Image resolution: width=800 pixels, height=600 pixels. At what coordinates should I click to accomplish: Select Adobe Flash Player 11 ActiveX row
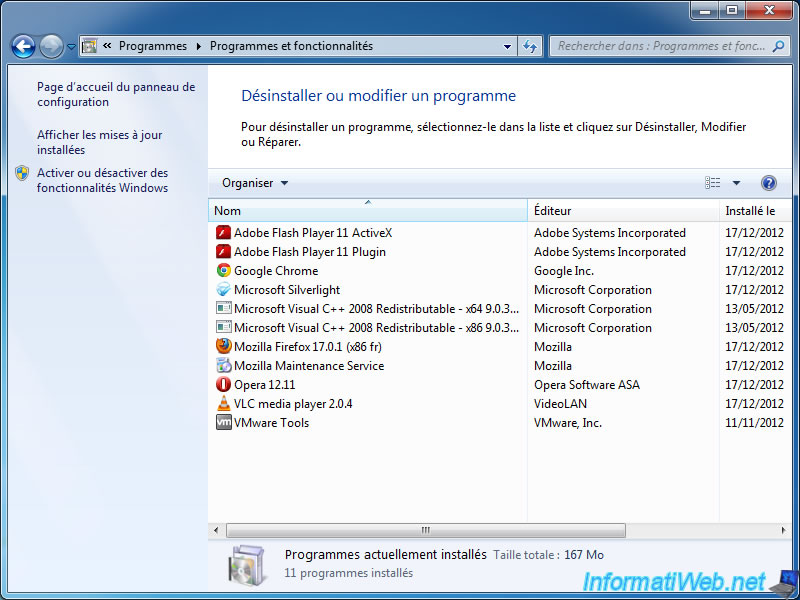click(x=500, y=233)
